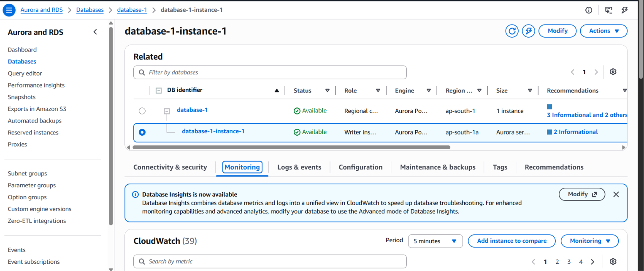This screenshot has height=271, width=644.
Task: Open Dashboard in the sidebar
Action: pos(22,49)
